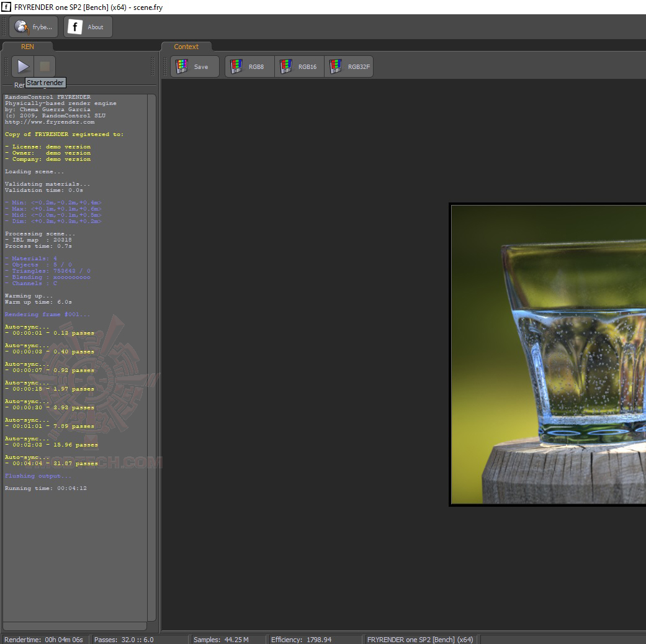Click the 'Copy of FRYRENDER registered to:' line

coord(65,134)
